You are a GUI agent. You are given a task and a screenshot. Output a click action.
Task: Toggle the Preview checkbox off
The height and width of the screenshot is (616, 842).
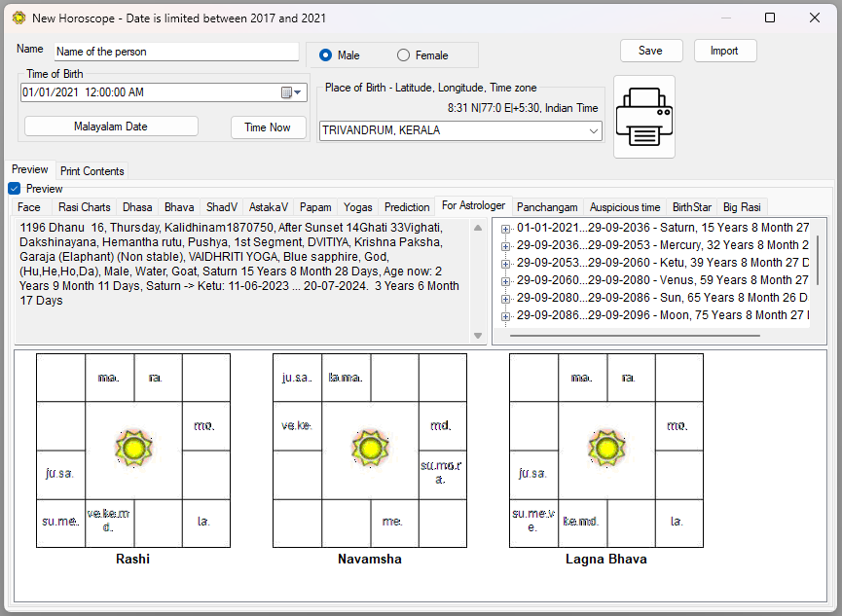[x=13, y=188]
